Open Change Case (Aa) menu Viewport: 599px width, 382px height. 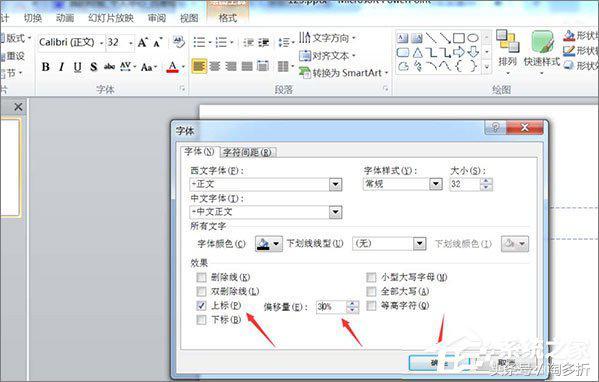[x=149, y=67]
